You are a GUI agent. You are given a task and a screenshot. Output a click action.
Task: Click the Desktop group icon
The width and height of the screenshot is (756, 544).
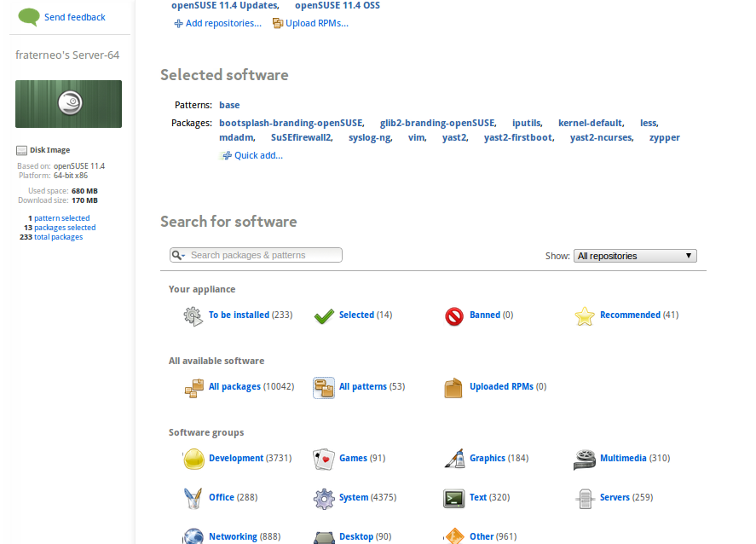pyautogui.click(x=324, y=537)
